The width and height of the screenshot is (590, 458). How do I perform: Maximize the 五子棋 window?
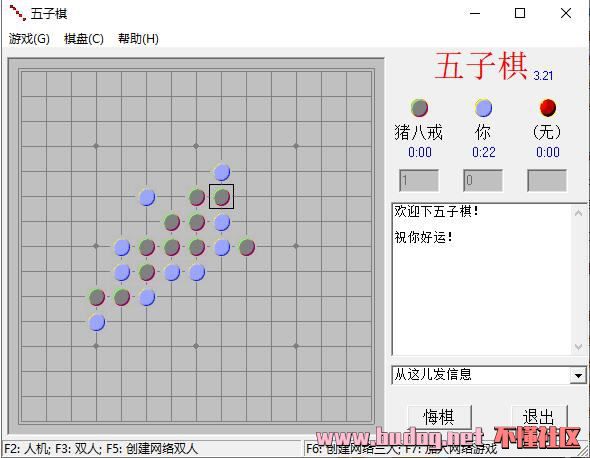[520, 14]
